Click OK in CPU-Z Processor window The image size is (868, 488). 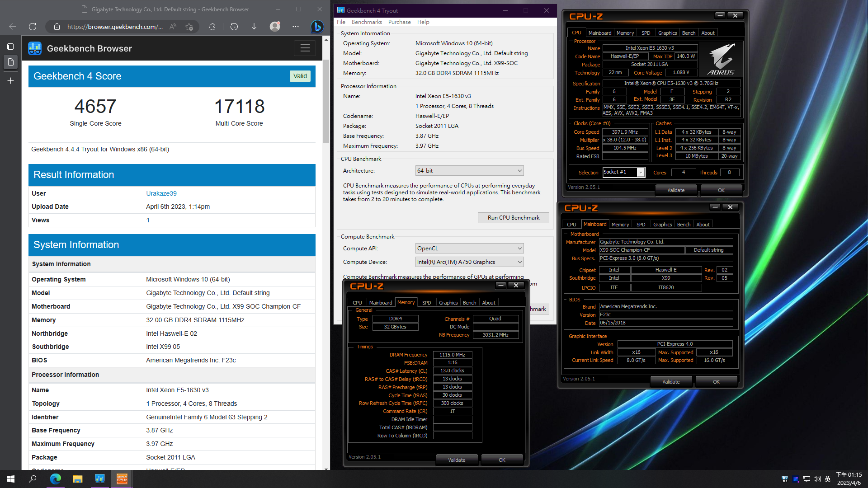[x=721, y=190]
